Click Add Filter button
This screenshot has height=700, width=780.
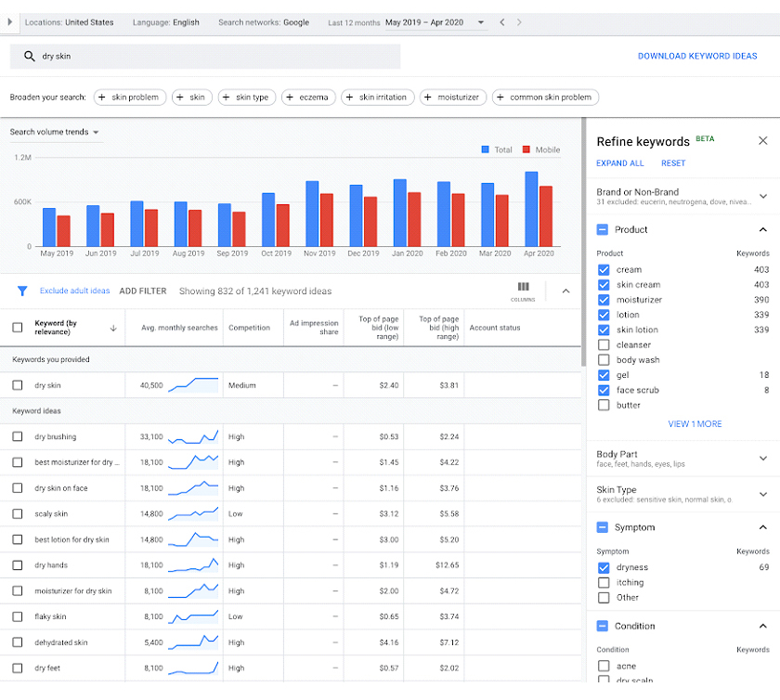tap(143, 291)
